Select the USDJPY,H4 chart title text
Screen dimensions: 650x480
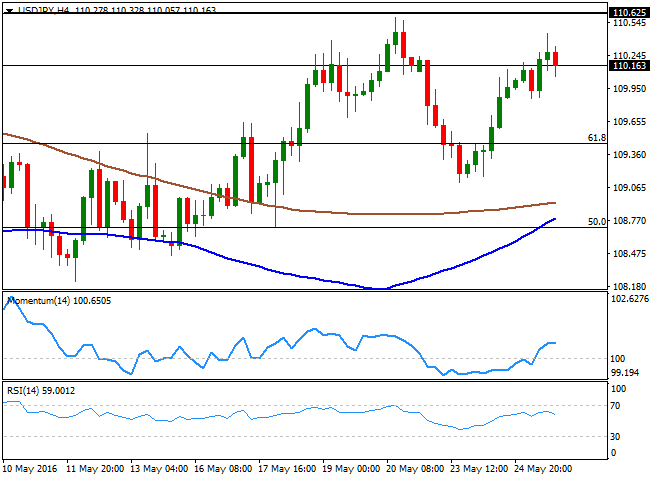44,10
